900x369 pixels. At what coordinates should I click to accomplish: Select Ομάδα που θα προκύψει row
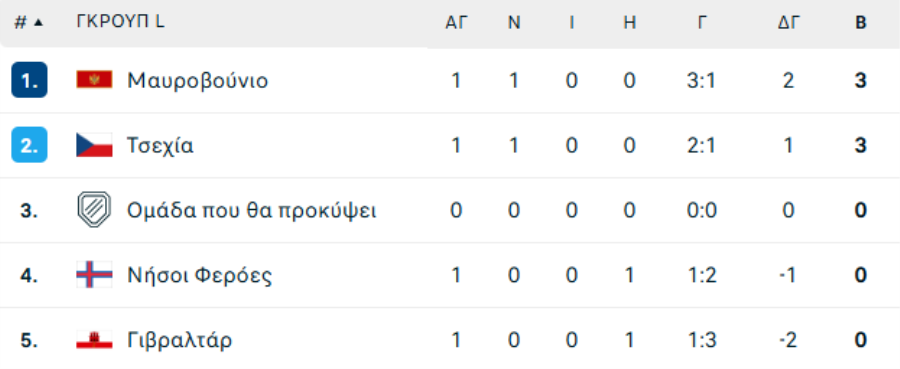click(450, 211)
